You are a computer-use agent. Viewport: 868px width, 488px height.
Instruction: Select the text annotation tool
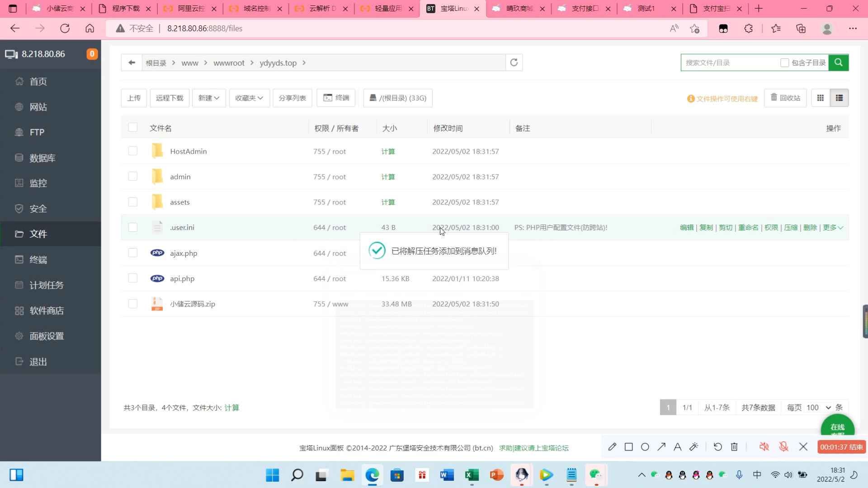coord(678,447)
